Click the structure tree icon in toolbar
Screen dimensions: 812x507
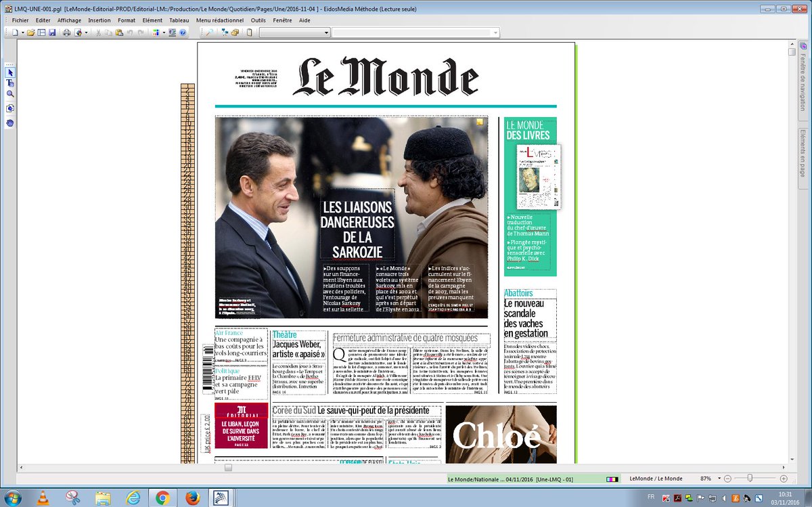(225, 32)
